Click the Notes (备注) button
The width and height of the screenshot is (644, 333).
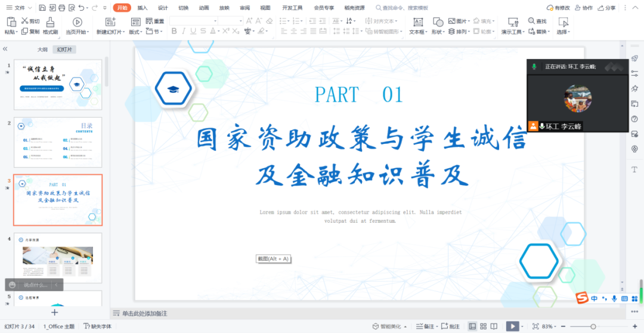pyautogui.click(x=426, y=326)
